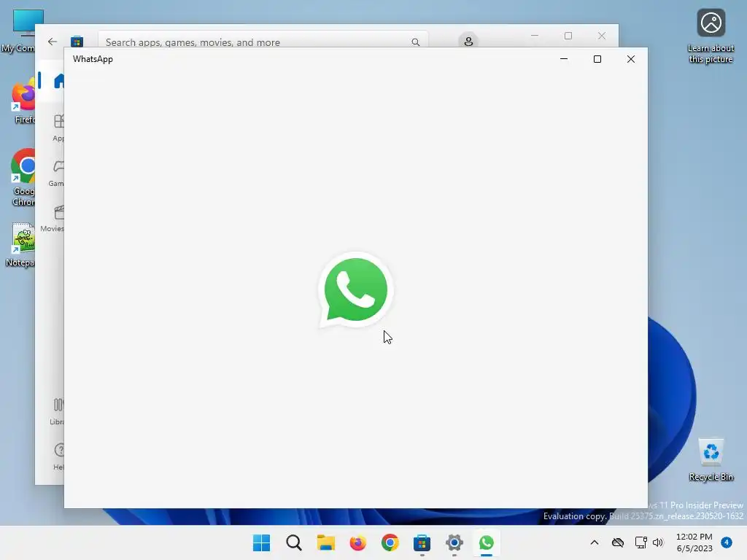Minimize the WhatsApp window

click(x=564, y=59)
